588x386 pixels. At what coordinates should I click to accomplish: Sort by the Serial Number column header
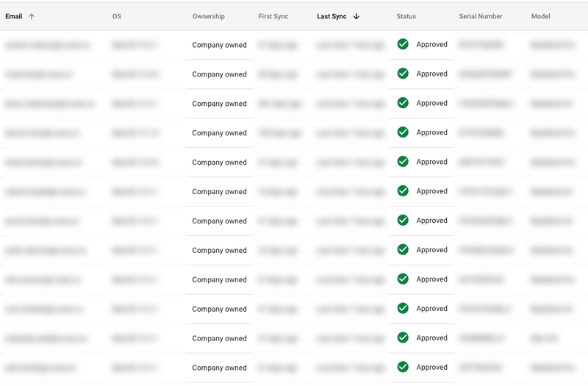(x=481, y=16)
